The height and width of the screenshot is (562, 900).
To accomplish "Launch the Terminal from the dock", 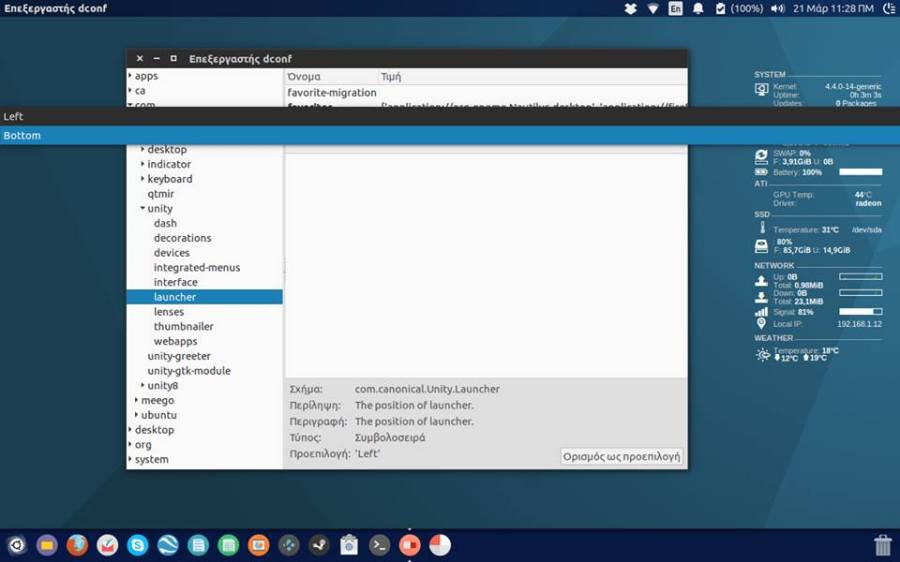I will tap(379, 545).
